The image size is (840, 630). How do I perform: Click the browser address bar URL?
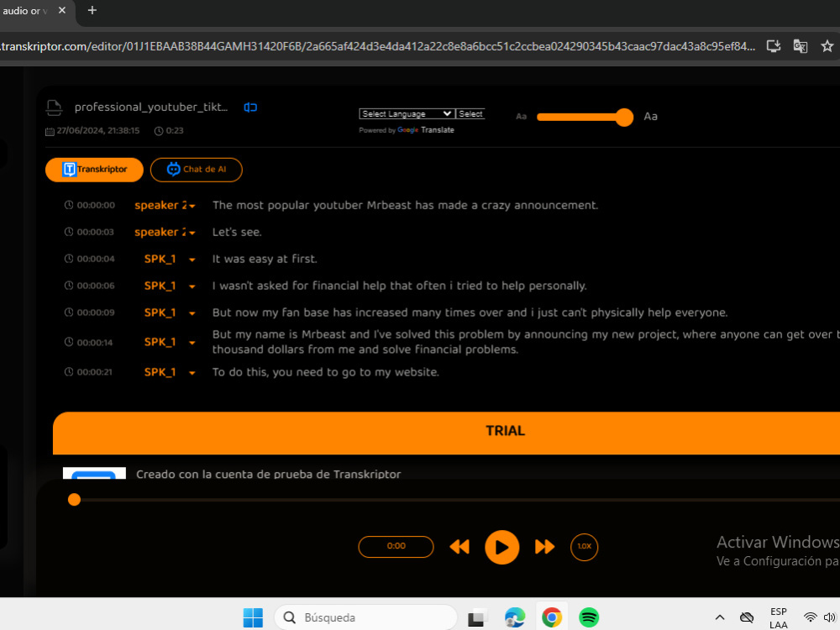(x=377, y=46)
